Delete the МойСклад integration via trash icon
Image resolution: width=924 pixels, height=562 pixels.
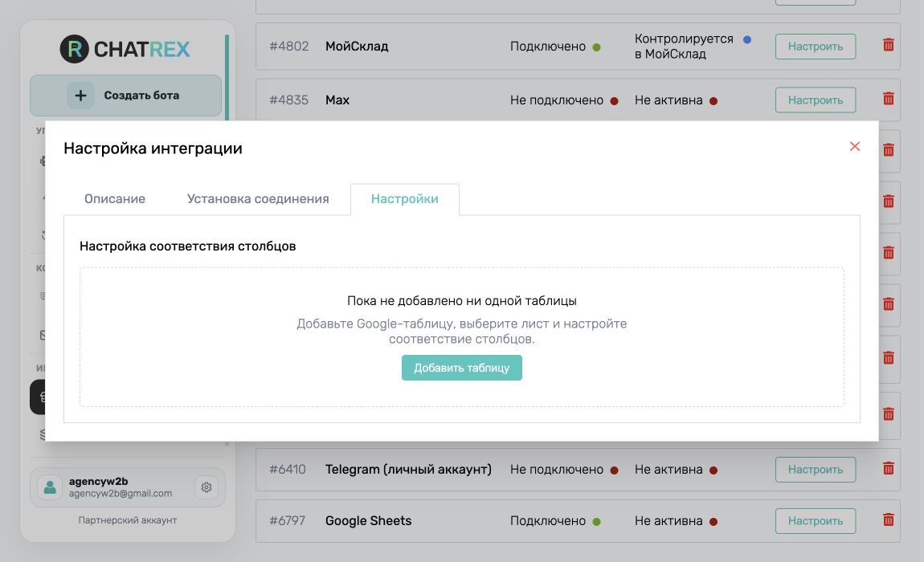coord(889,45)
